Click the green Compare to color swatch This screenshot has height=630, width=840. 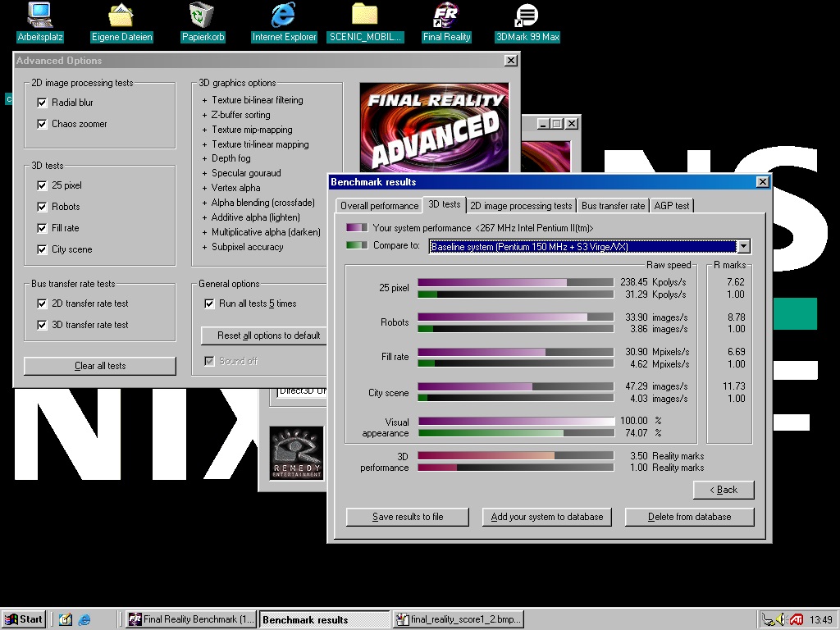pyautogui.click(x=357, y=244)
